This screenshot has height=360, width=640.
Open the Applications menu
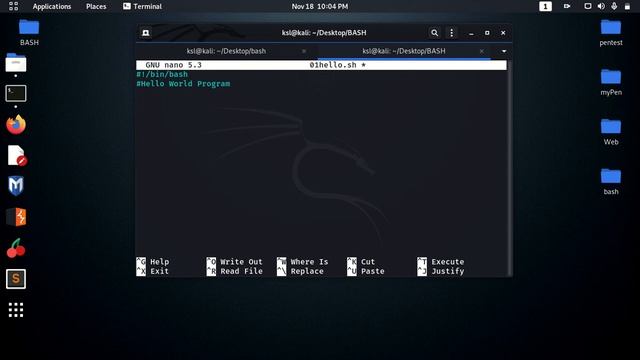(x=52, y=7)
